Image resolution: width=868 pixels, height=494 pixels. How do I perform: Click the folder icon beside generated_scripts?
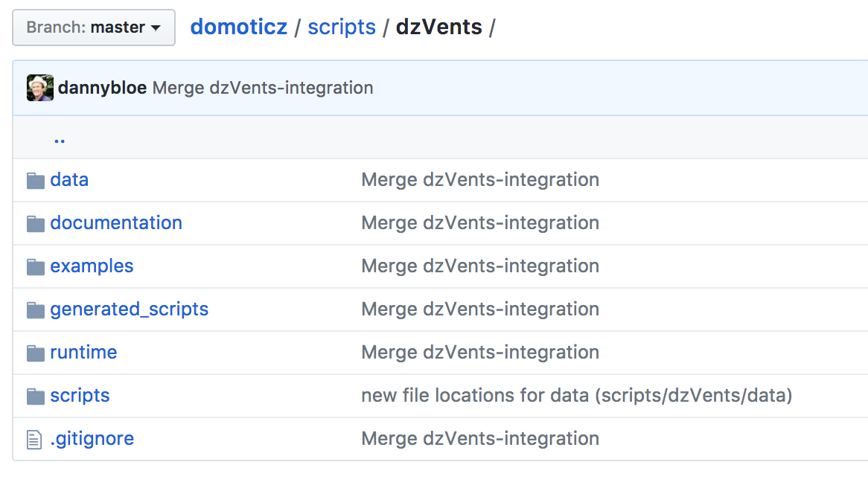pyautogui.click(x=35, y=310)
